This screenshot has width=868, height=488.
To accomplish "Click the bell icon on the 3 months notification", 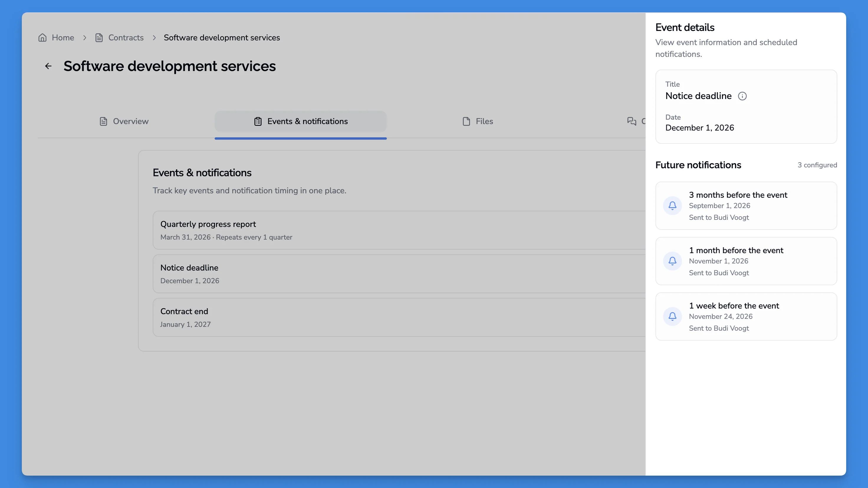I will 672,205.
